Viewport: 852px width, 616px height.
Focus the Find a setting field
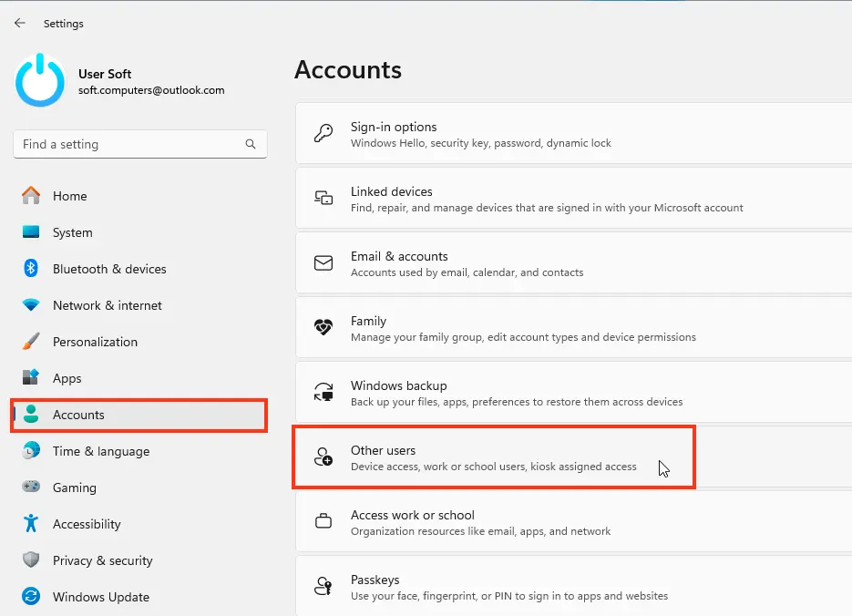[x=140, y=144]
